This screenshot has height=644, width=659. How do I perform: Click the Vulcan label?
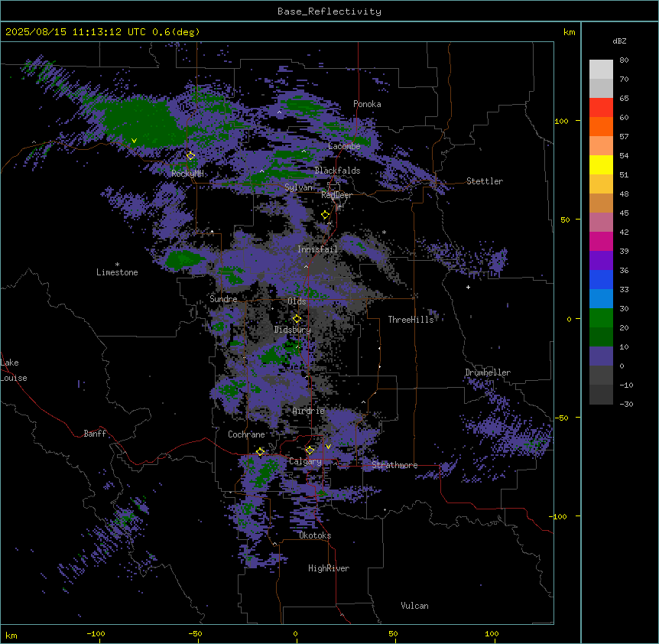tap(414, 606)
